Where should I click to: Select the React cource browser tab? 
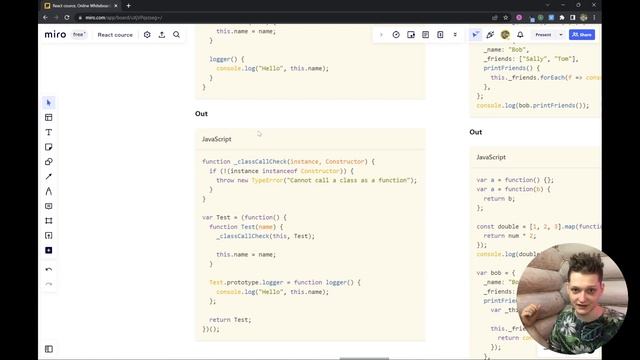[x=80, y=6]
